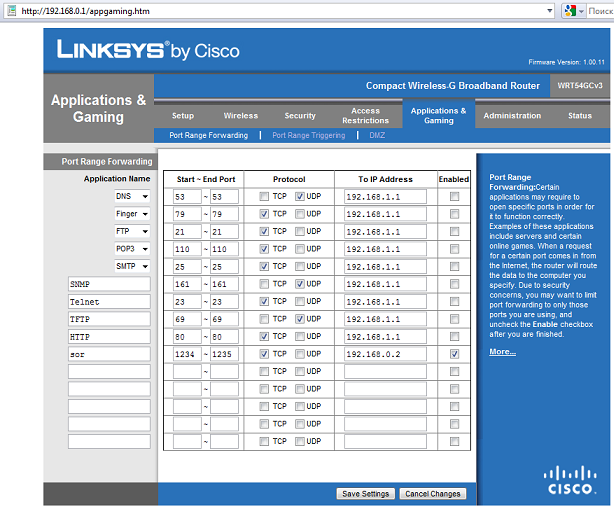Viewport: 615px width, 514px height.
Task: Click the start port field showing 161
Action: click(x=187, y=284)
